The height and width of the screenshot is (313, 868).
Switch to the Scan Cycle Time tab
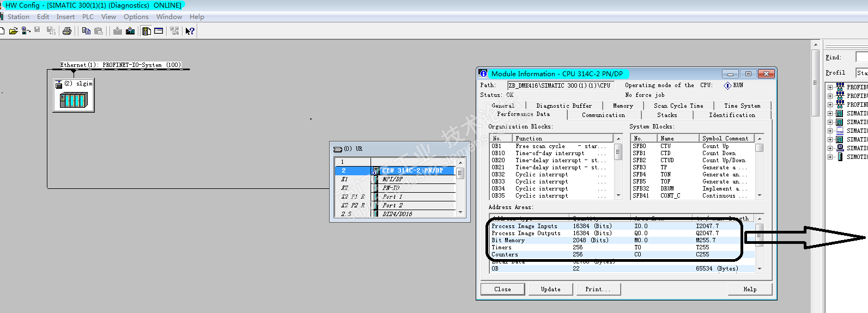point(678,106)
